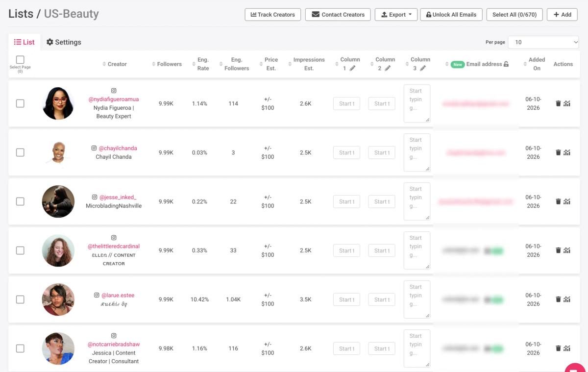The image size is (588, 372).
Task: Click the Contact Creators button
Action: pyautogui.click(x=338, y=15)
